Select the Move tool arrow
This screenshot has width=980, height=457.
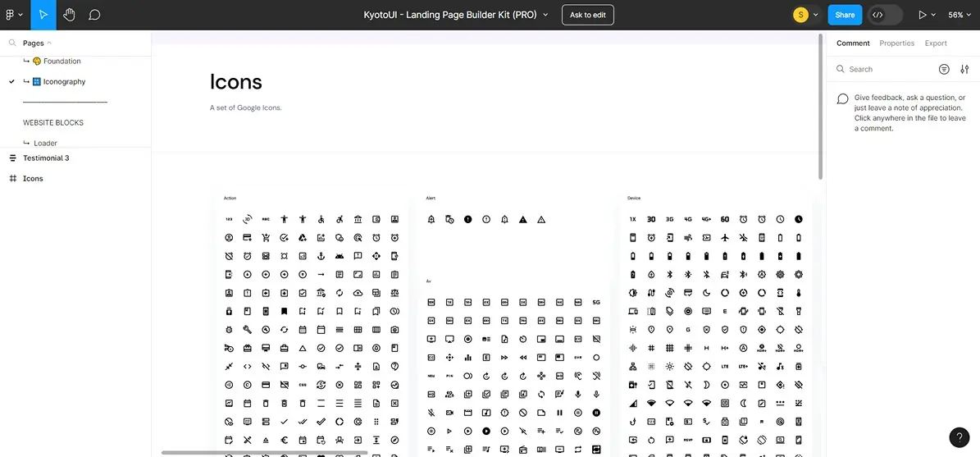(43, 15)
